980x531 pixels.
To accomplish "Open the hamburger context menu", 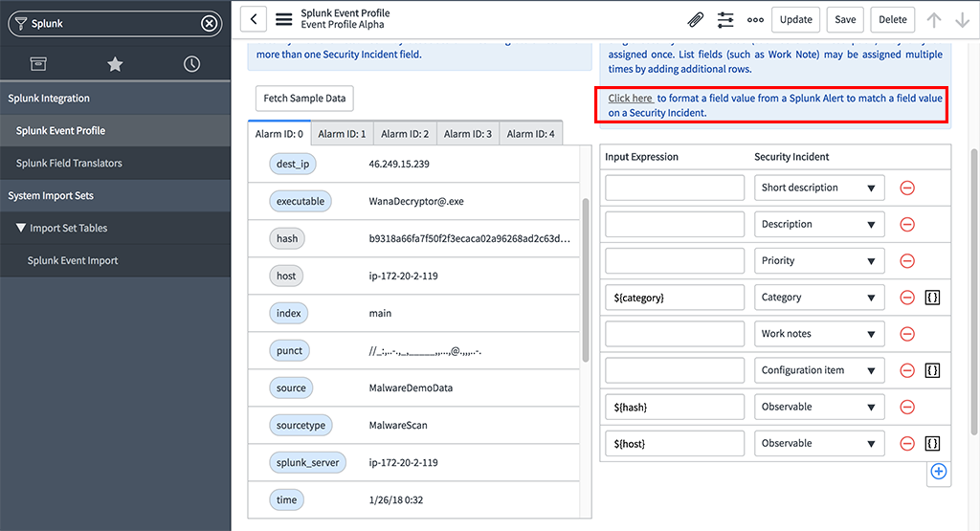I will click(283, 19).
